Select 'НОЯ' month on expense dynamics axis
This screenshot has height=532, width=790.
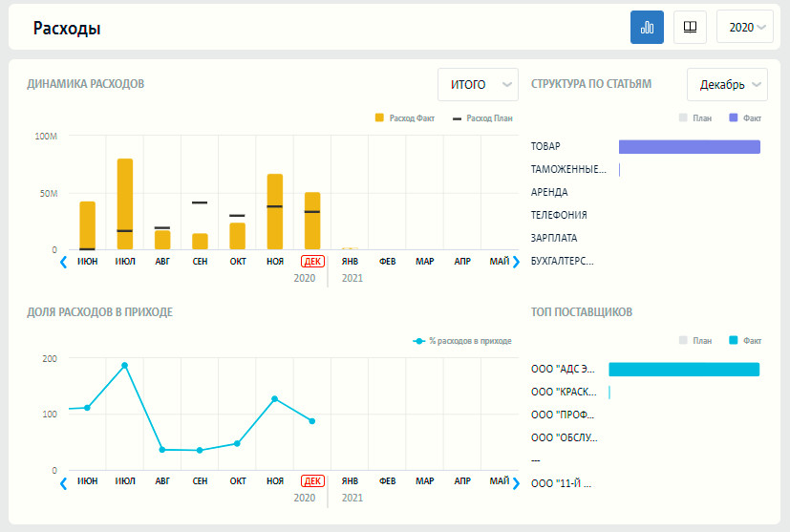pos(275,261)
